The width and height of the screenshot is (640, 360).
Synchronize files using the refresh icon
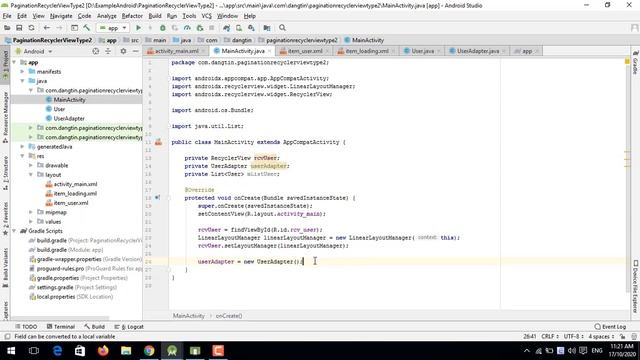click(31, 28)
